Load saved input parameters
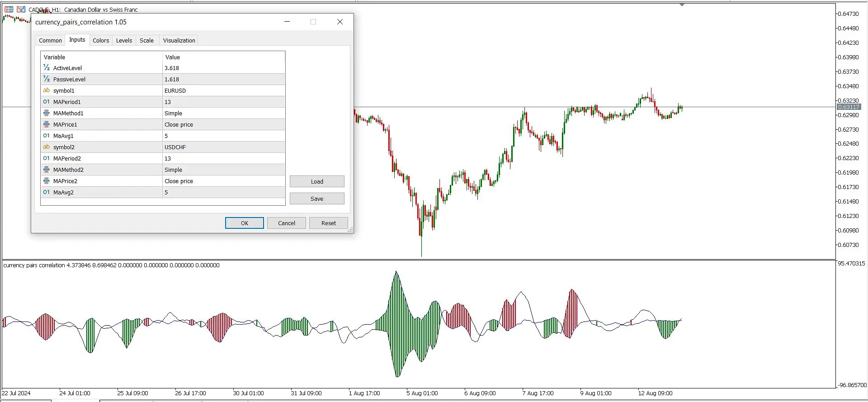The width and height of the screenshot is (868, 402). click(317, 181)
